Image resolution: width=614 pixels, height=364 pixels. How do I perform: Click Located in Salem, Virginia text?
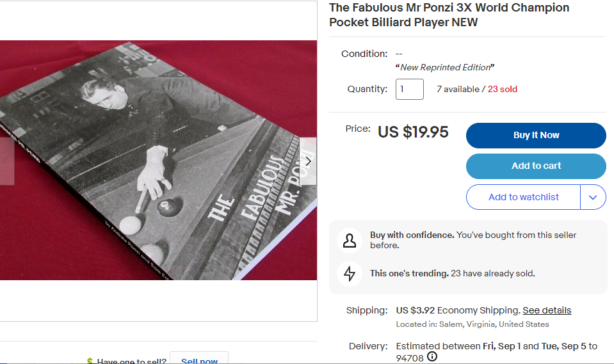(x=473, y=324)
